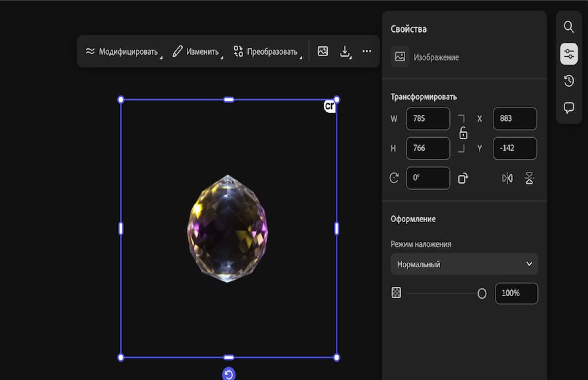
Task: Click the rotation angle icon
Action: point(394,178)
